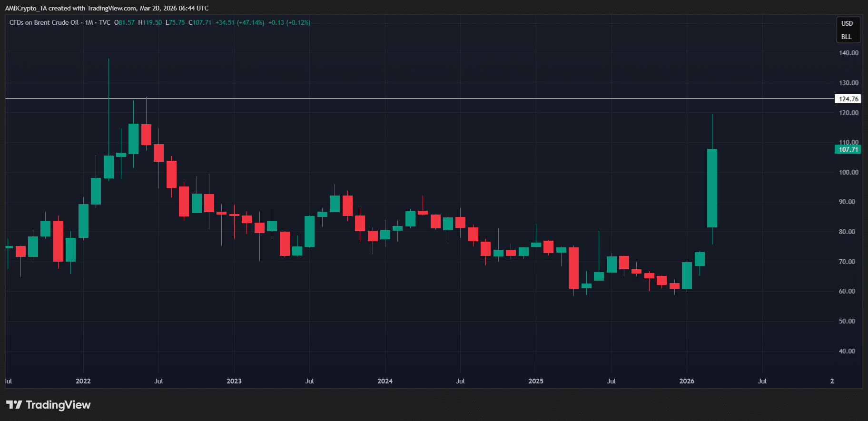
Task: Click the L75.75 low value in legend
Action: click(x=175, y=22)
